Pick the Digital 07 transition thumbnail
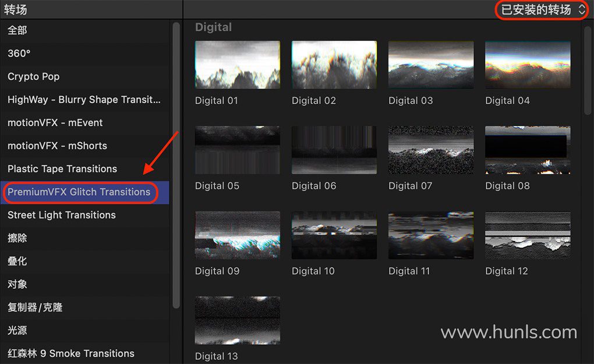The height and width of the screenshot is (364, 594). click(x=431, y=150)
